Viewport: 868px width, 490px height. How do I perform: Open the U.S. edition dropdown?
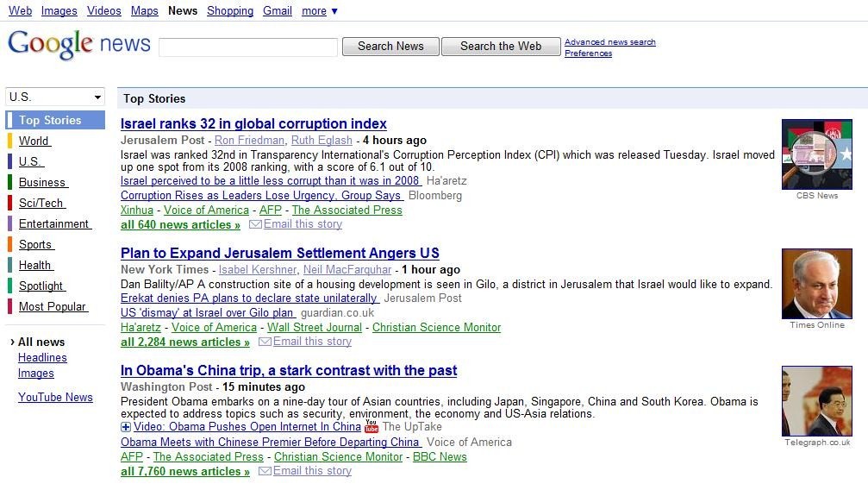click(x=55, y=97)
